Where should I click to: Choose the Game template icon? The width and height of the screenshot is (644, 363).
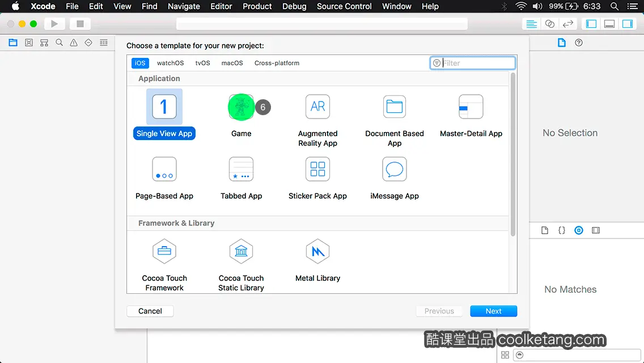point(241,107)
